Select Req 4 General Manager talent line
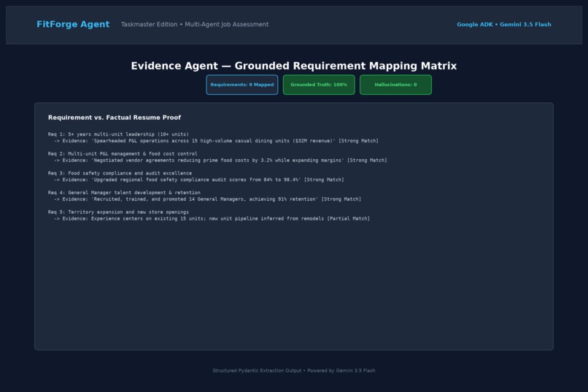 [x=124, y=193]
